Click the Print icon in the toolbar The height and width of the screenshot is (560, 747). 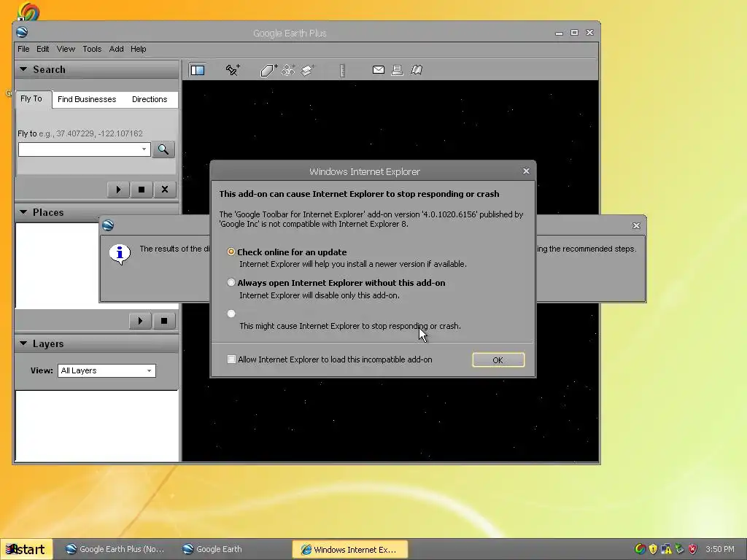[397, 70]
